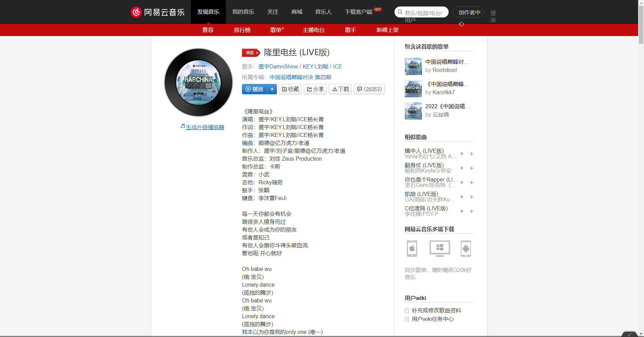点击网易云音乐Logo返回首页
Viewport: 644px width, 337px height.
[157, 12]
